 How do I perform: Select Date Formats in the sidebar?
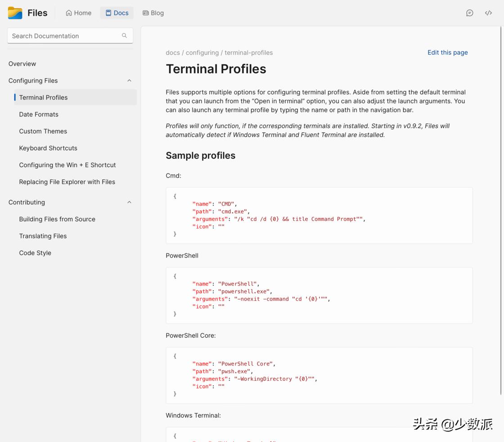click(39, 114)
